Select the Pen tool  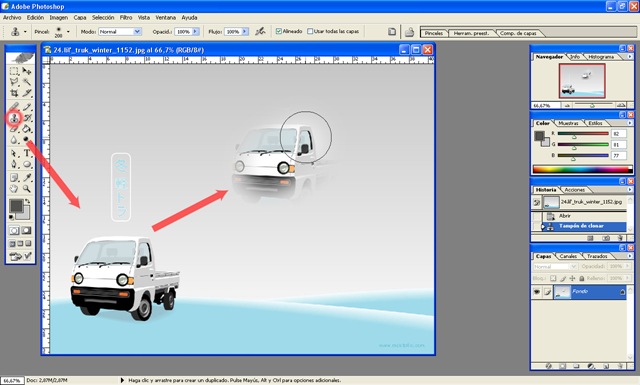click(14, 165)
